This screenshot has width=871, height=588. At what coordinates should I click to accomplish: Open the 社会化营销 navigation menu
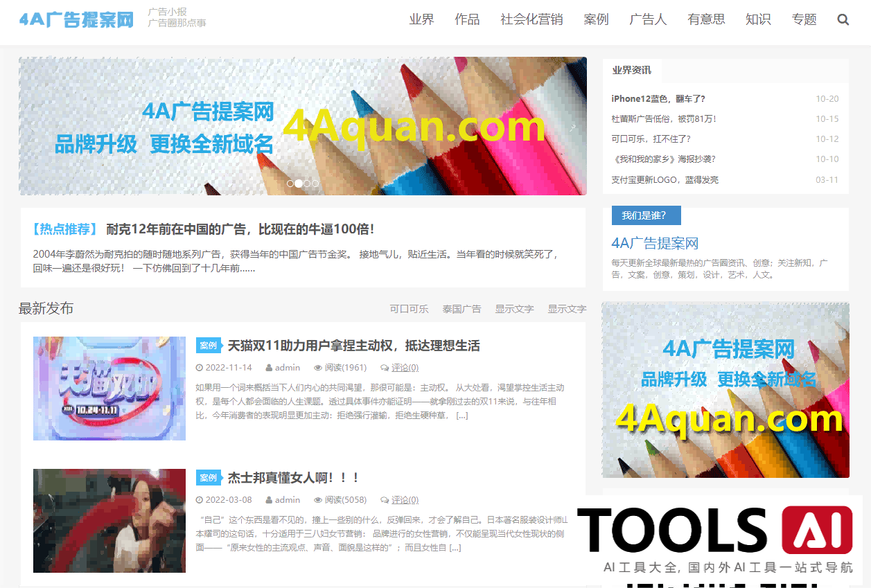[x=531, y=19]
